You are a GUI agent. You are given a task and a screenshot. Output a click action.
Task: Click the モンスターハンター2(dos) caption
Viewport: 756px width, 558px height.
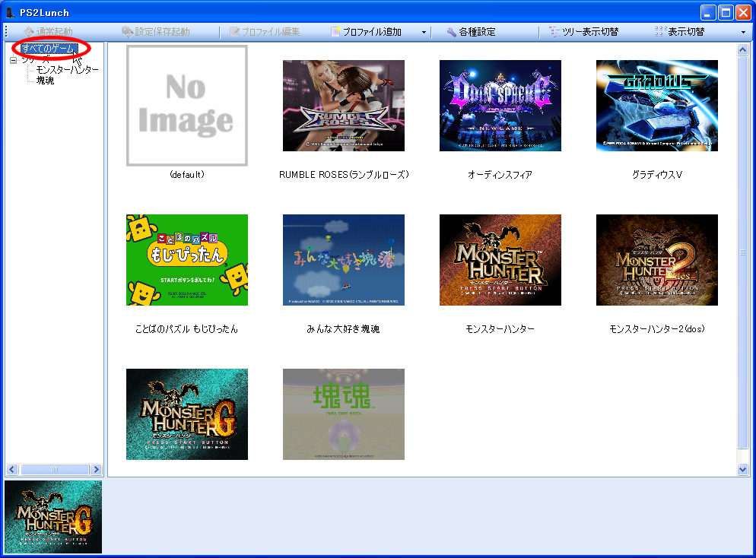pos(657,328)
